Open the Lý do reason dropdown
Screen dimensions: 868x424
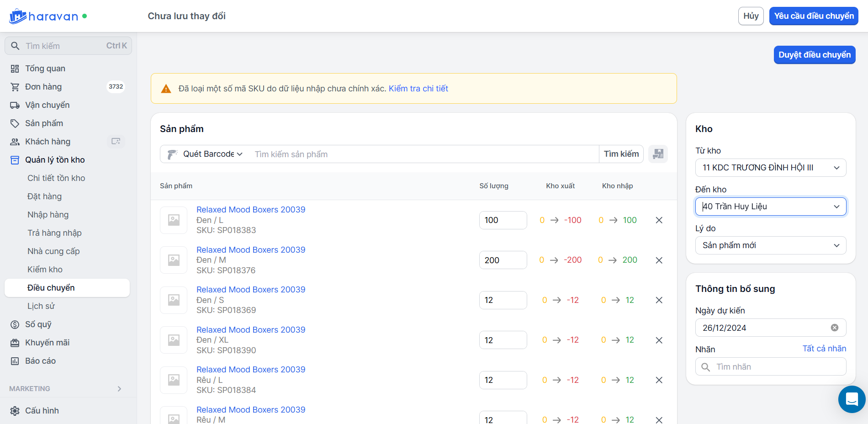tap(770, 245)
